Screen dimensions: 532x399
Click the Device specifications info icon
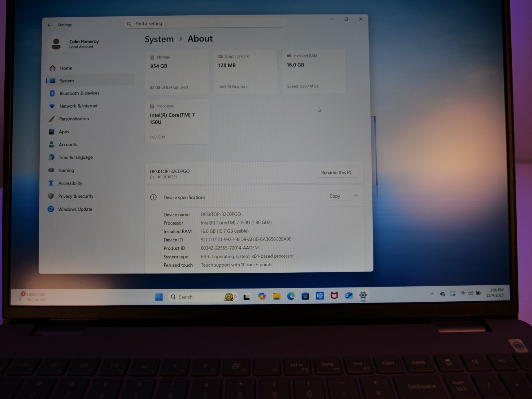click(x=153, y=197)
